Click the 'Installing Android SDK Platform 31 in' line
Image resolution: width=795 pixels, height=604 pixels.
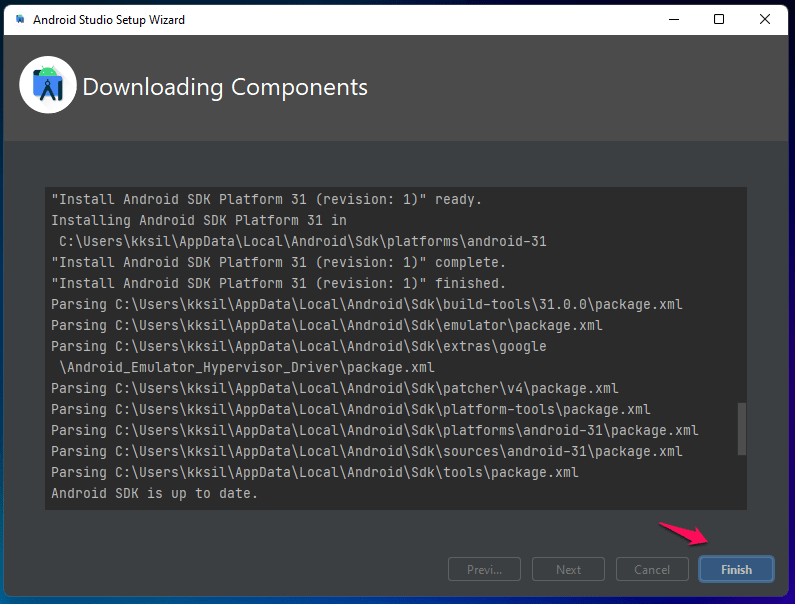pos(199,221)
